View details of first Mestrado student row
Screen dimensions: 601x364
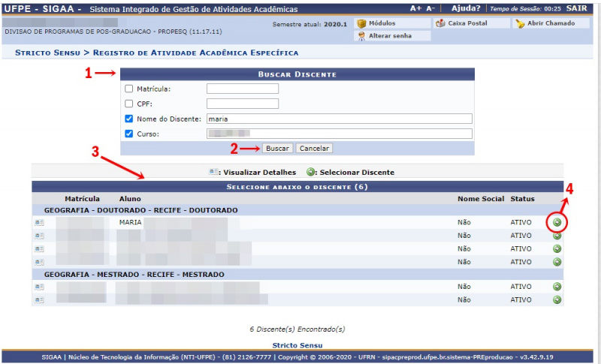tap(39, 287)
